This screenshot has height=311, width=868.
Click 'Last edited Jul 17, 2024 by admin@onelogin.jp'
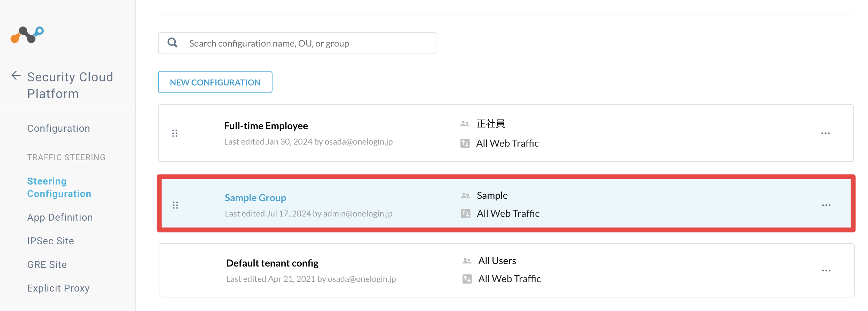pos(309,214)
